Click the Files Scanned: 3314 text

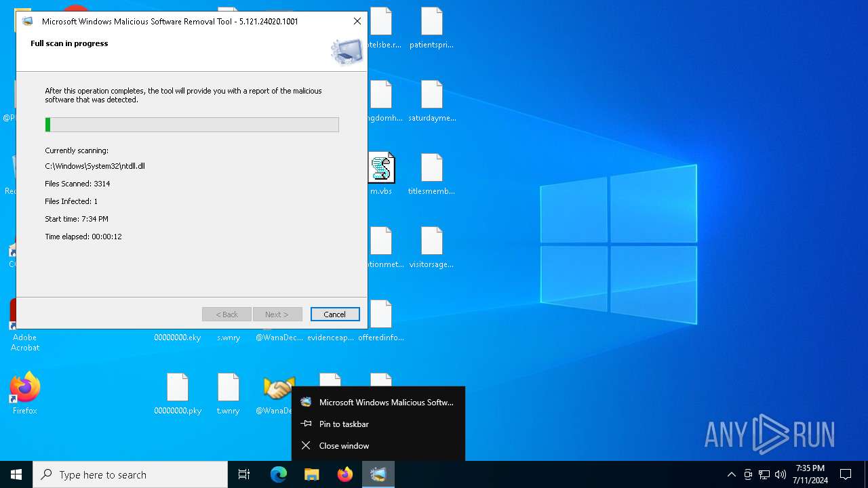(x=77, y=184)
